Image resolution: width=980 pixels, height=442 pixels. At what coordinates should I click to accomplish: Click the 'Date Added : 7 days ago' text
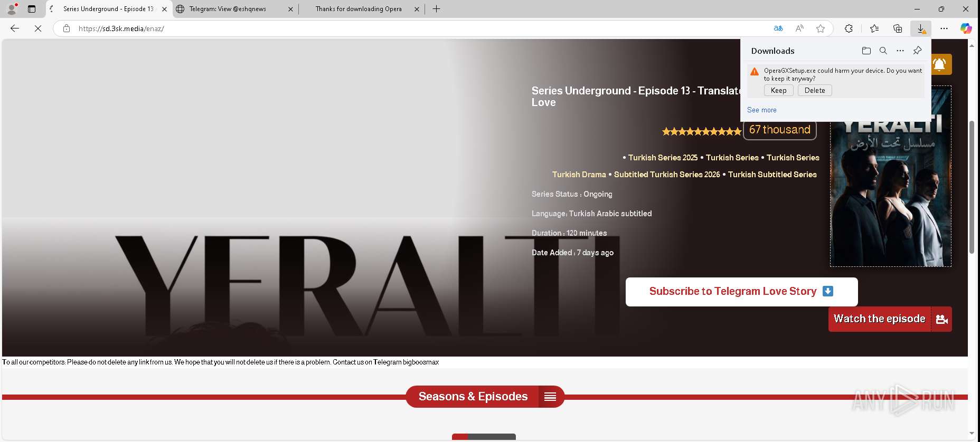(572, 253)
